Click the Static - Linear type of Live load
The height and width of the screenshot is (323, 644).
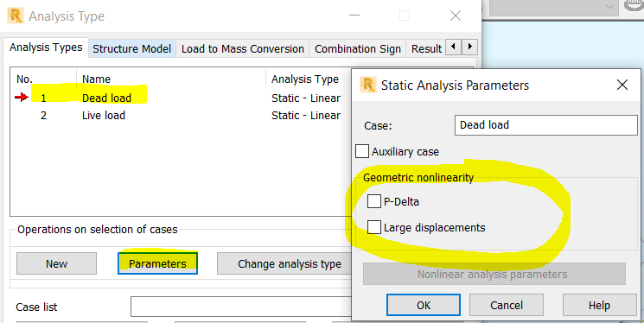pyautogui.click(x=306, y=116)
